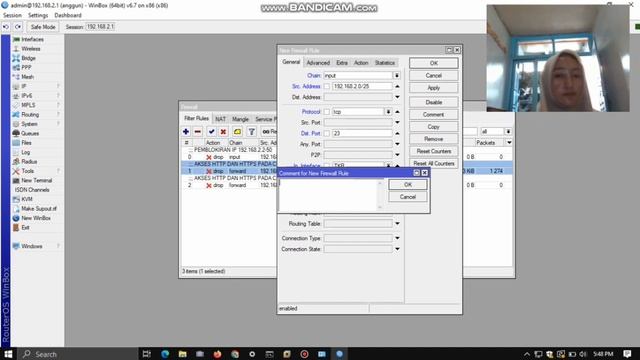The height and width of the screenshot is (360, 640).
Task: Open the Session menu
Action: (12, 15)
